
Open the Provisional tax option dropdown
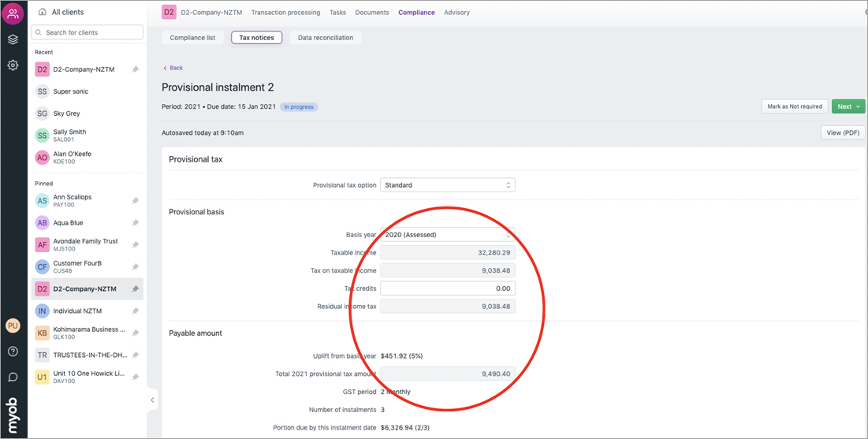[x=447, y=185]
